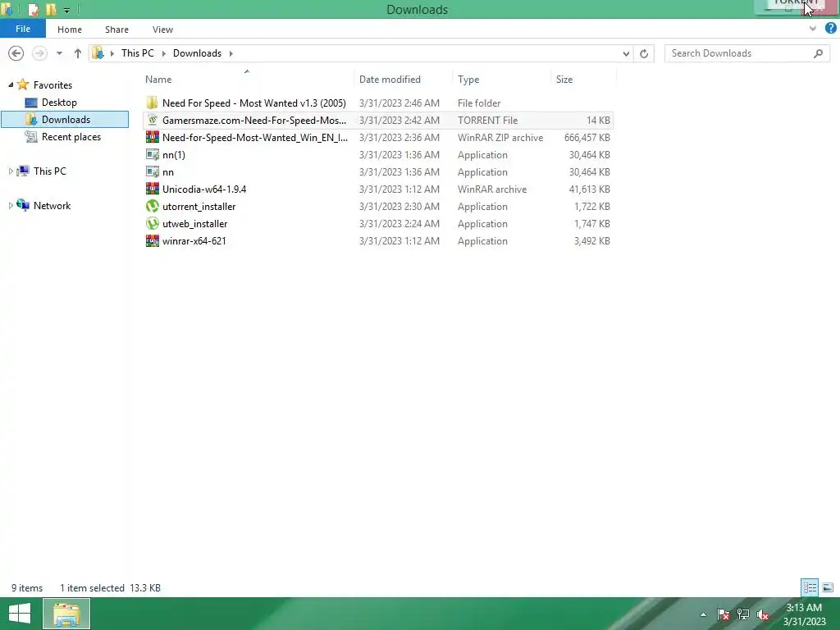Select the nn(1) application icon
The image size is (840, 630).
pyautogui.click(x=152, y=155)
